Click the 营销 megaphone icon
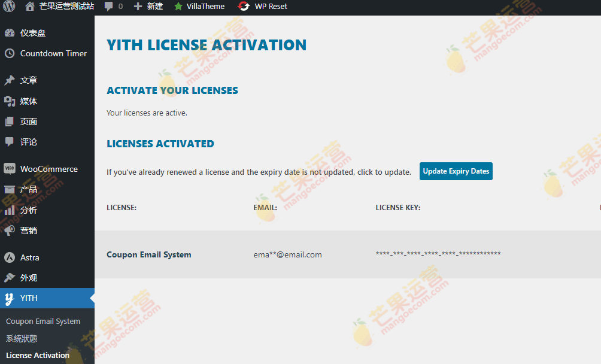Viewport: 601px width, 364px height. click(x=10, y=230)
